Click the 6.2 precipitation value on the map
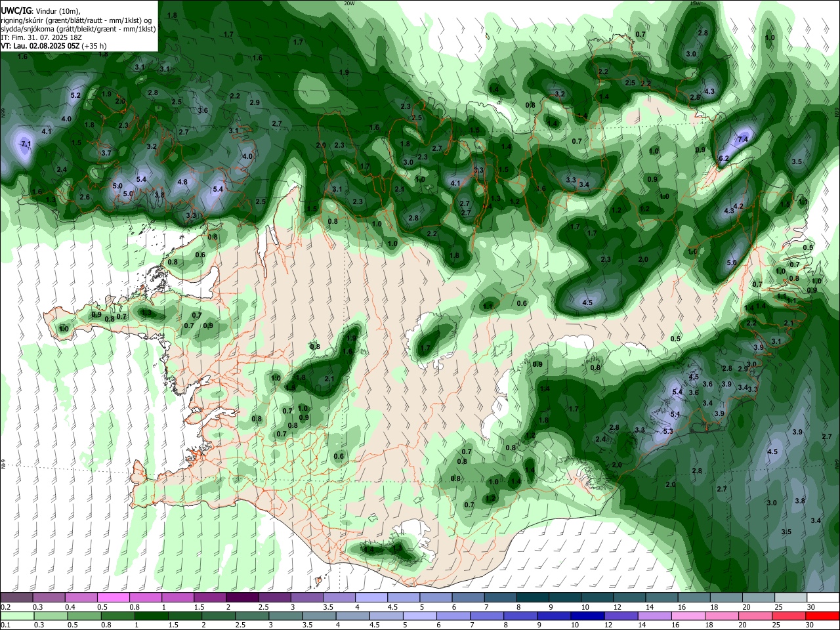This screenshot has height=630, width=840. click(x=724, y=158)
